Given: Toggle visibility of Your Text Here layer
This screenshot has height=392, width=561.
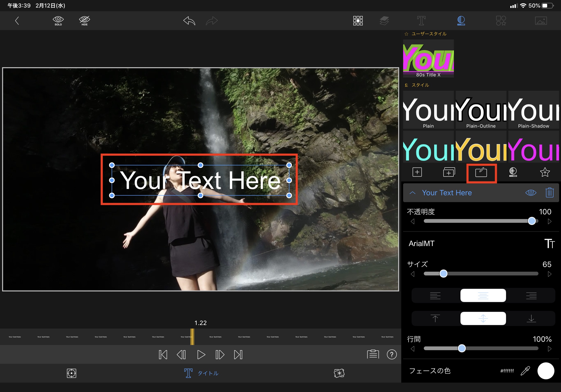Looking at the screenshot, I should point(531,192).
